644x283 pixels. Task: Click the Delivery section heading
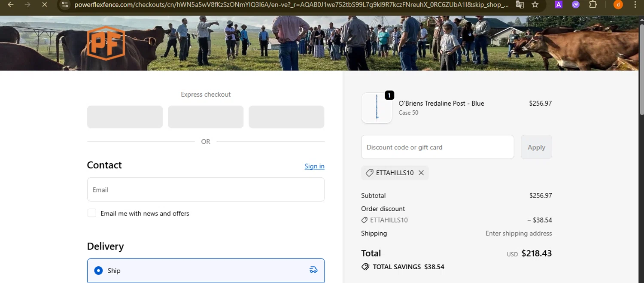coord(105,246)
